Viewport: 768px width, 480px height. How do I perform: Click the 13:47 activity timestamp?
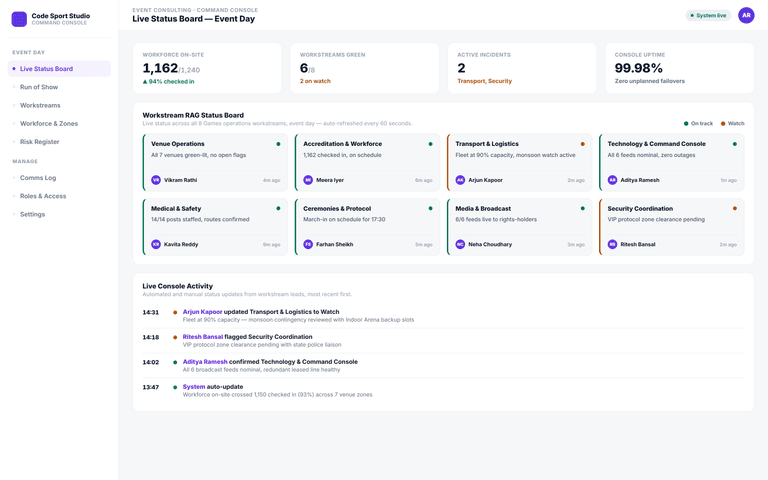(151, 387)
